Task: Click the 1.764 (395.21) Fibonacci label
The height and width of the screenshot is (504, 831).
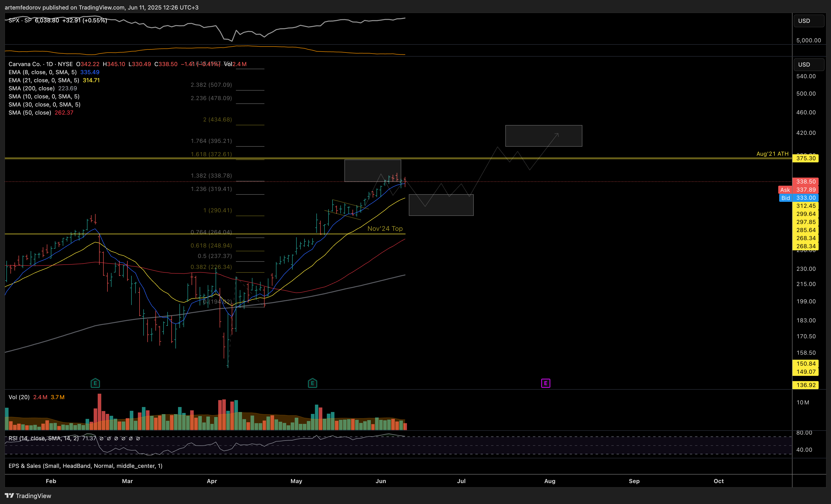Action: point(211,141)
